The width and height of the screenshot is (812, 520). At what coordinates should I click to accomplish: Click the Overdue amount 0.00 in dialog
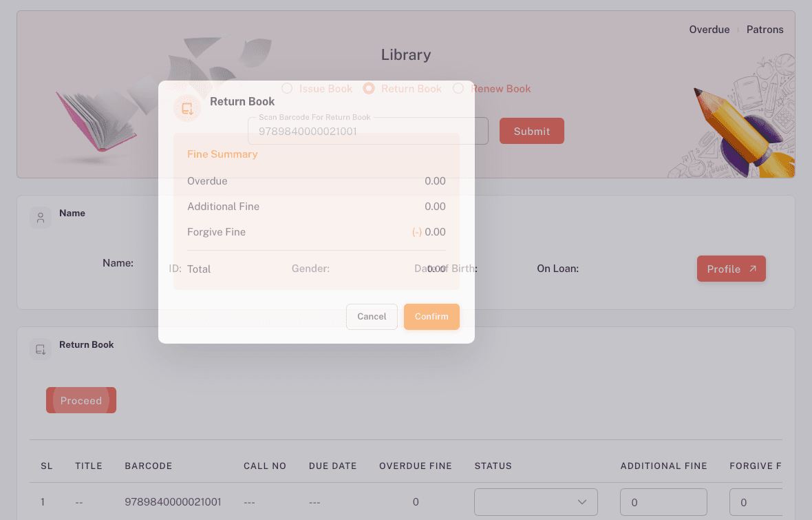435,181
